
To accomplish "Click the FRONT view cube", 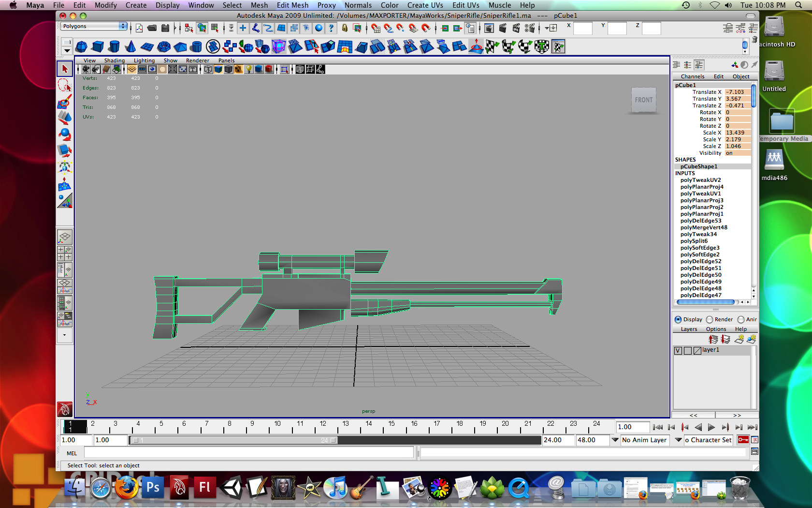I will click(644, 100).
